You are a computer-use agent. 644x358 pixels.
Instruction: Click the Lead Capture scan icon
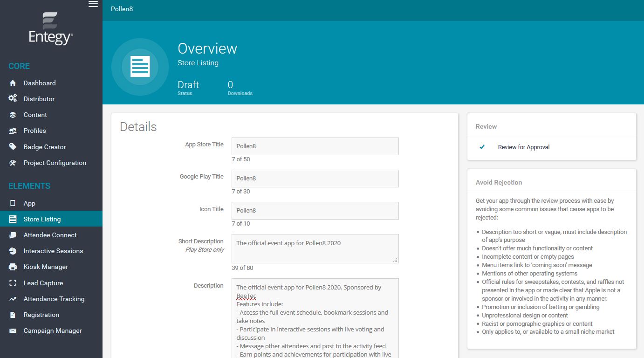(x=13, y=283)
